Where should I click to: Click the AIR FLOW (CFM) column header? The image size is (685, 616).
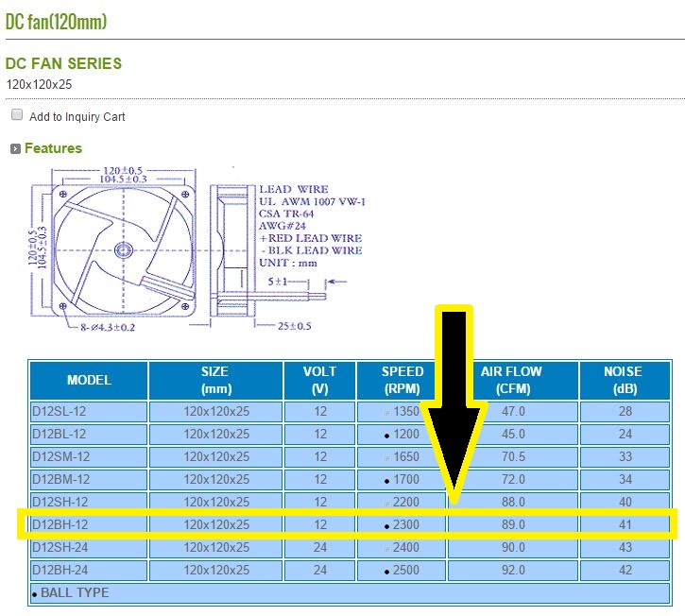point(511,381)
